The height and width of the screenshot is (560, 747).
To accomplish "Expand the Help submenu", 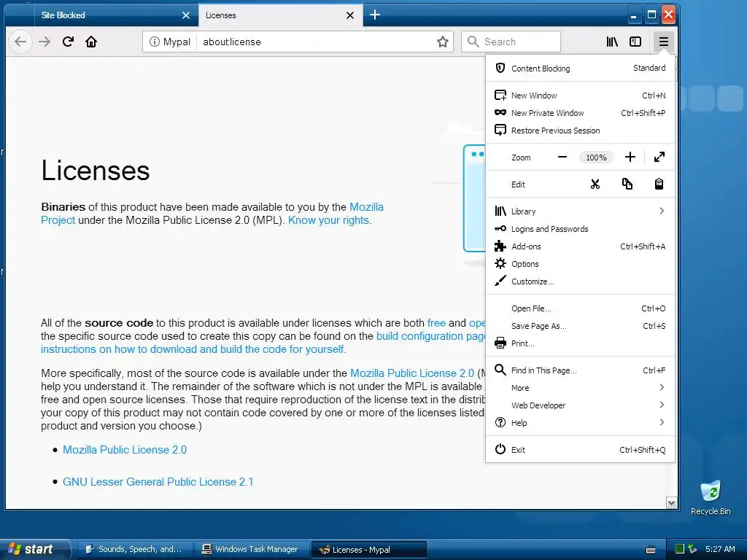I will [x=580, y=423].
